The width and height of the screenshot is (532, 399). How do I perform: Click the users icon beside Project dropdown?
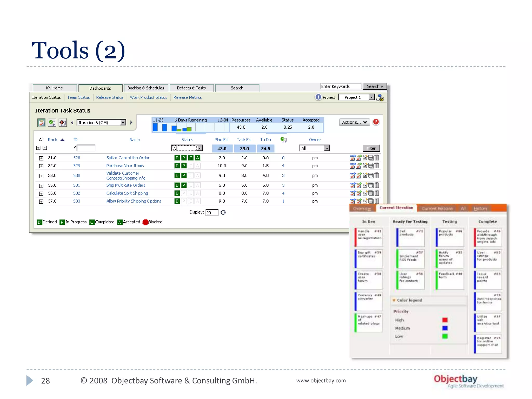pyautogui.click(x=380, y=98)
